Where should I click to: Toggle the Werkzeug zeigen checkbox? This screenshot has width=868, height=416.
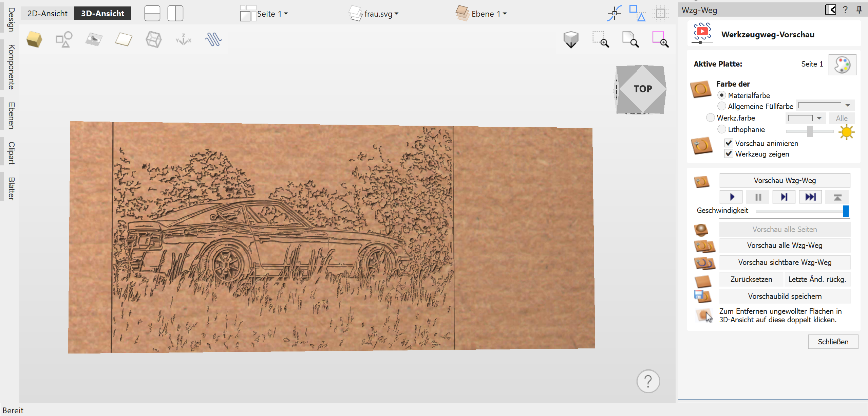(729, 153)
